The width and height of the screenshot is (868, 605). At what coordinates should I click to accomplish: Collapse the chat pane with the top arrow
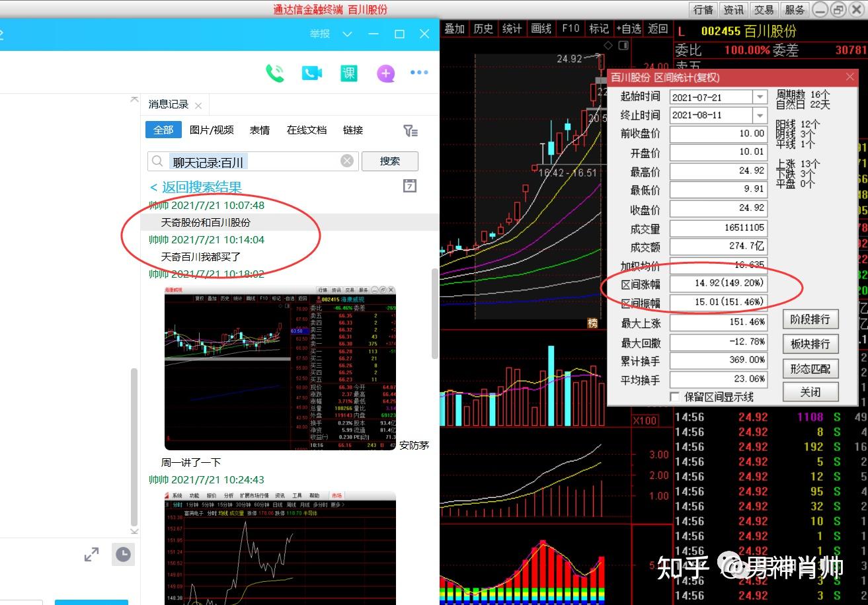(135, 100)
